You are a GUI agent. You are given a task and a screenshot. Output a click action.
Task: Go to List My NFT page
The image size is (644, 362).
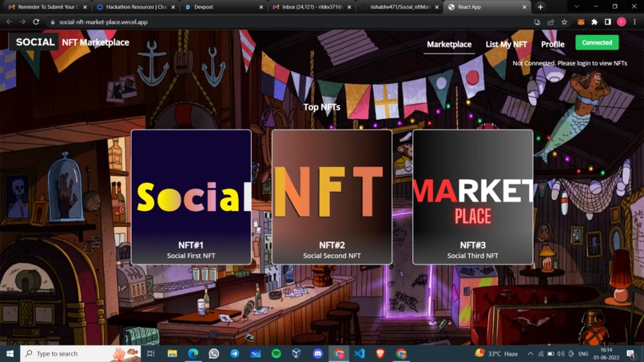[506, 45]
